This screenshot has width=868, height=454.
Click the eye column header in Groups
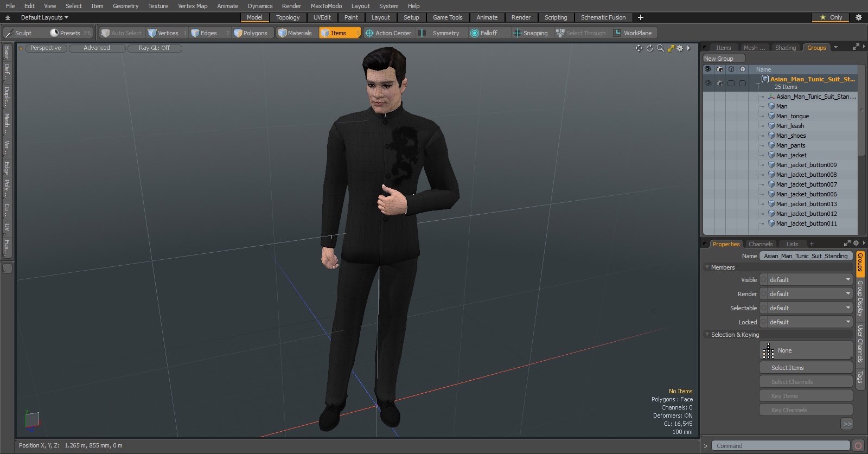708,69
